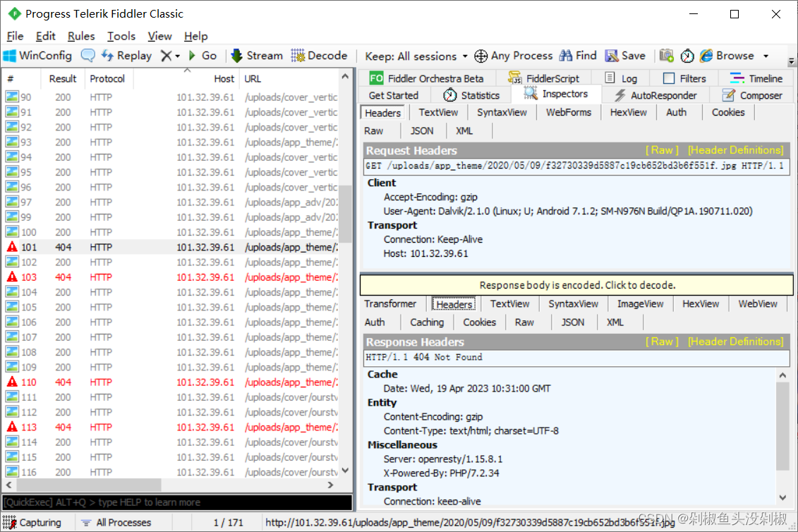Image resolution: width=798 pixels, height=532 pixels.
Task: Click session 101 warning icon
Action: [x=12, y=247]
